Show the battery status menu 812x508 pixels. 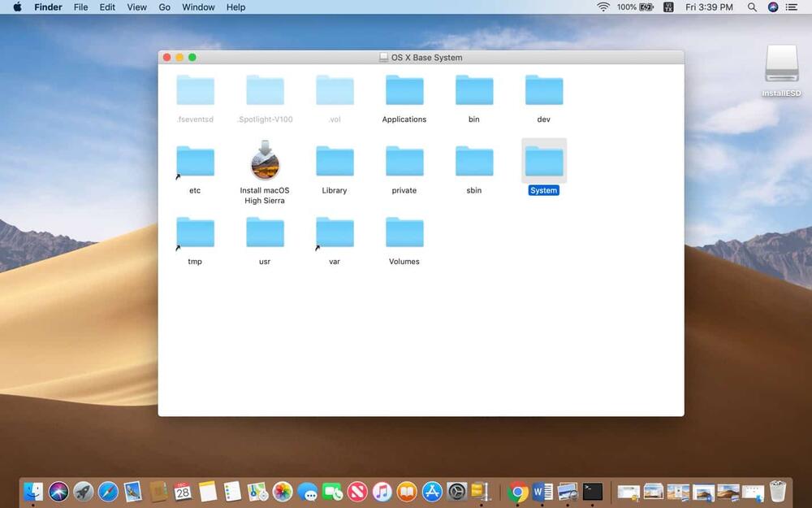point(647,7)
